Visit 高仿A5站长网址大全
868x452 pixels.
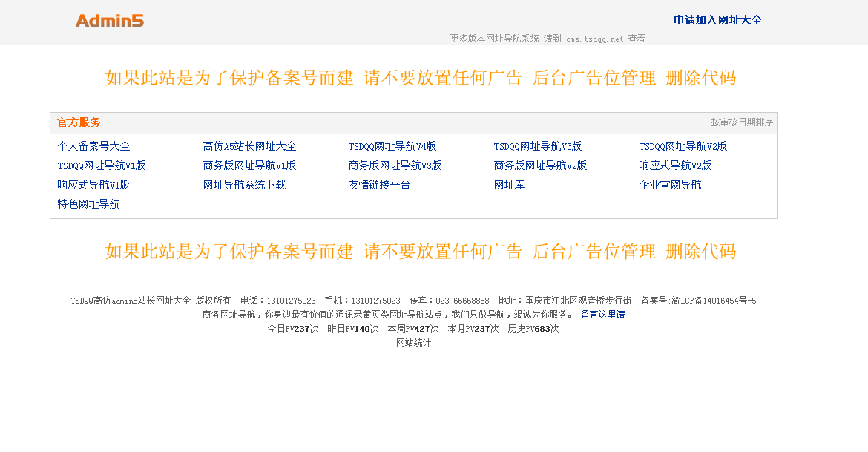click(249, 146)
